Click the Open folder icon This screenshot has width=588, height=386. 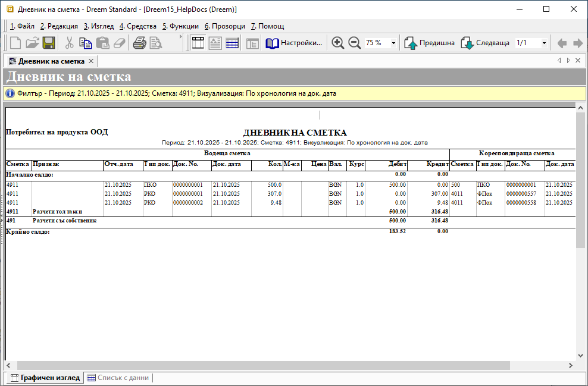tap(32, 43)
